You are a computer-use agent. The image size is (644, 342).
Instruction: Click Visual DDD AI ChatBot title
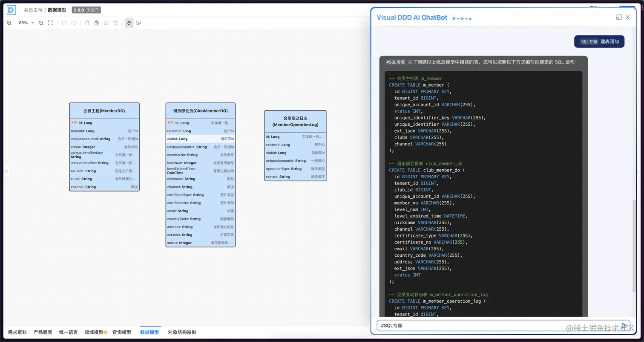pyautogui.click(x=412, y=17)
